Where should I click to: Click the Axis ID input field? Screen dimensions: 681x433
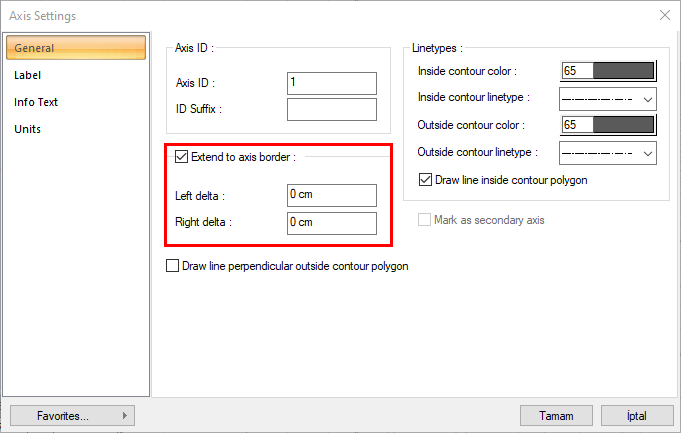[331, 83]
